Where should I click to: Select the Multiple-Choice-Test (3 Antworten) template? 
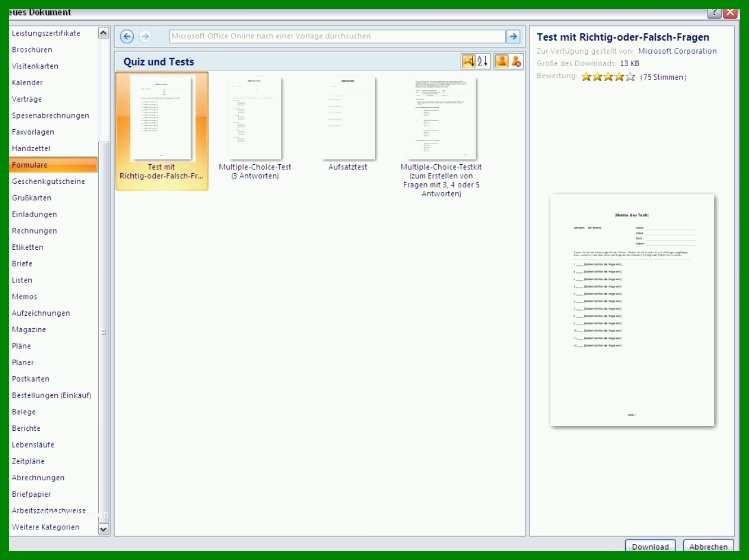coord(255,128)
